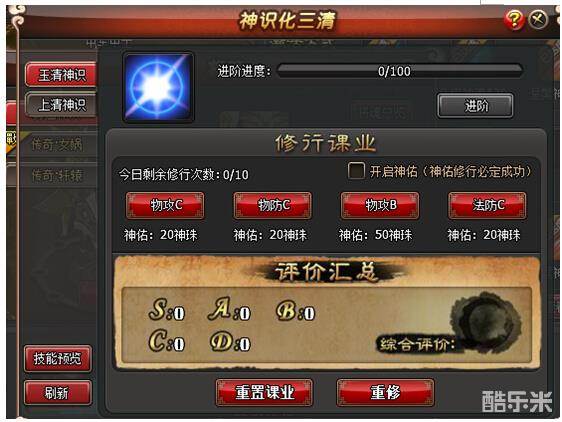Switch to the 玉清神识 tab
Viewport: 562px width, 422px height.
click(61, 75)
